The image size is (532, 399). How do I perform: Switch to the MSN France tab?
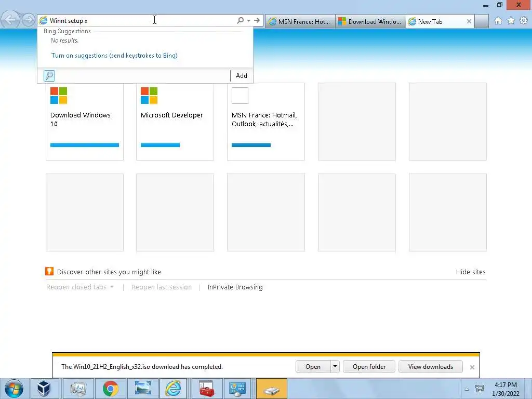pos(300,21)
